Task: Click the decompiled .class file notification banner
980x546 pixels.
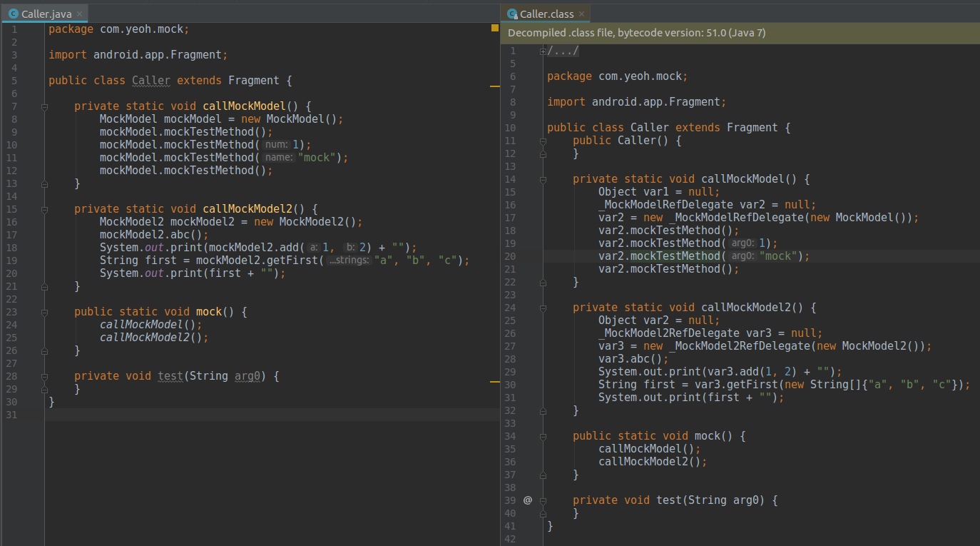Action: click(740, 33)
